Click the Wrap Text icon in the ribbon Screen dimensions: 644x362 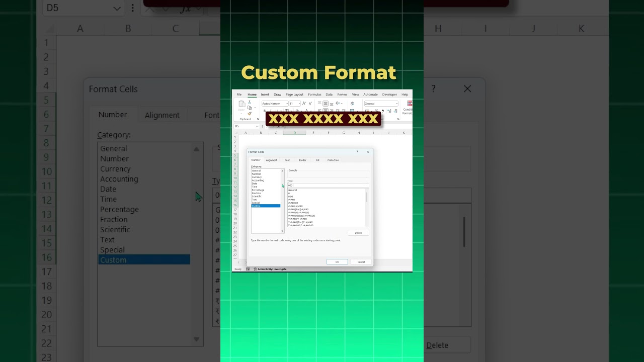pyautogui.click(x=352, y=104)
